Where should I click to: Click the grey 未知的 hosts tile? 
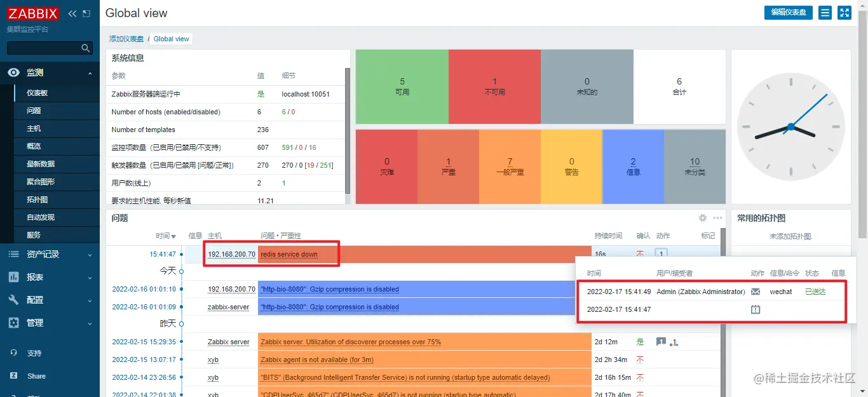point(587,87)
